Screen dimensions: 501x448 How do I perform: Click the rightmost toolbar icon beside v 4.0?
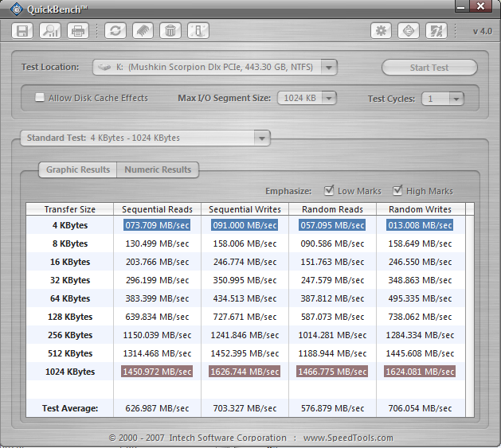coord(436,31)
